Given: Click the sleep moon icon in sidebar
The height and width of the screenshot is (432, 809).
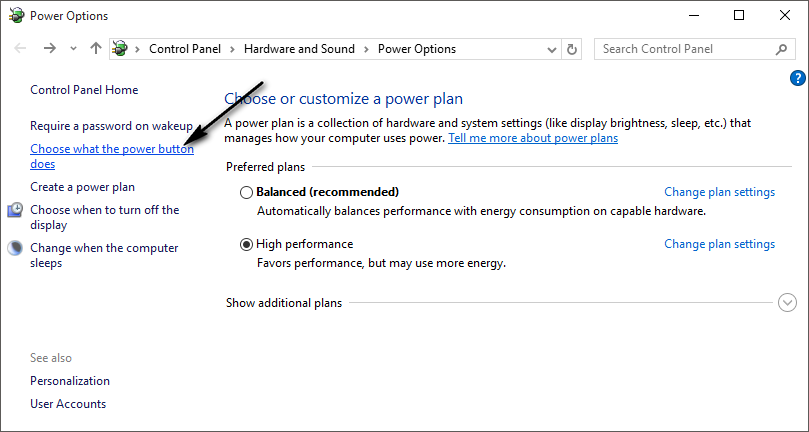Looking at the screenshot, I should (15, 248).
